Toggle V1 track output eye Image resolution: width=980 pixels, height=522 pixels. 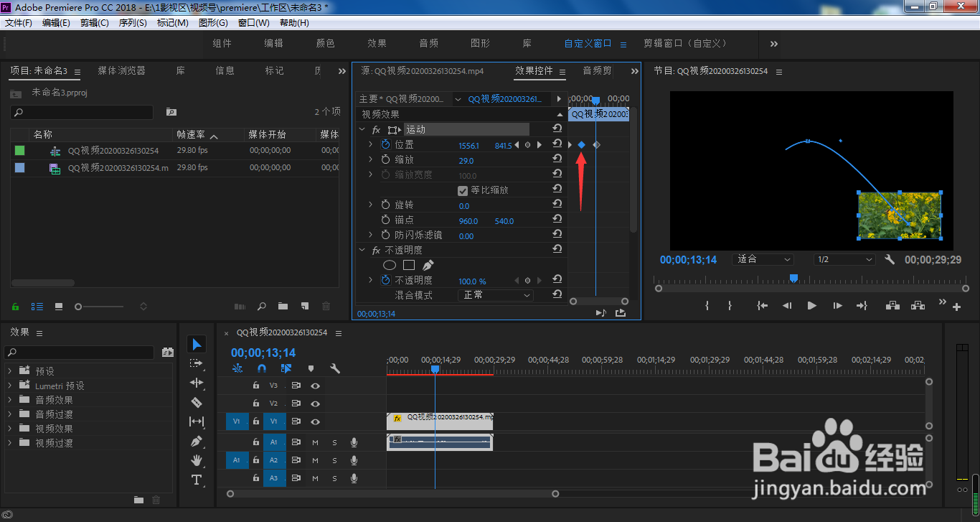pyautogui.click(x=315, y=421)
